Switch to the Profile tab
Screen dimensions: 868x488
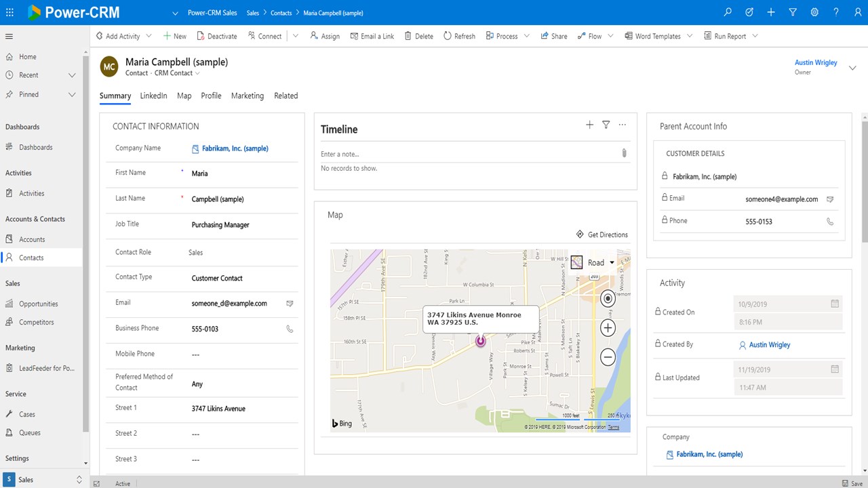[211, 96]
